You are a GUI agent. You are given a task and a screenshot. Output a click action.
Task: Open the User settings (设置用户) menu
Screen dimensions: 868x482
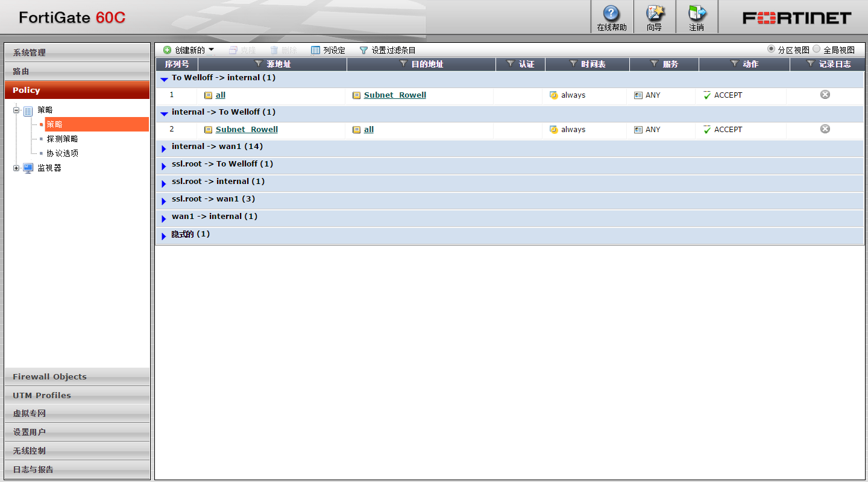[77, 432]
